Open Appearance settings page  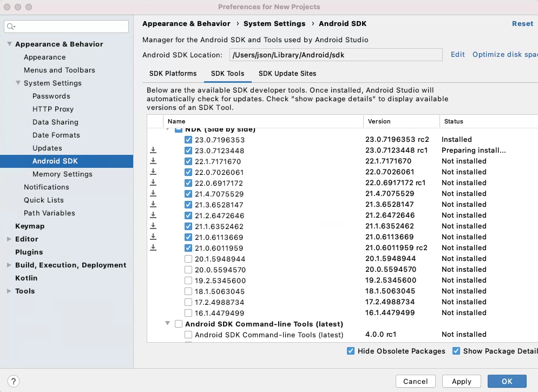(44, 57)
